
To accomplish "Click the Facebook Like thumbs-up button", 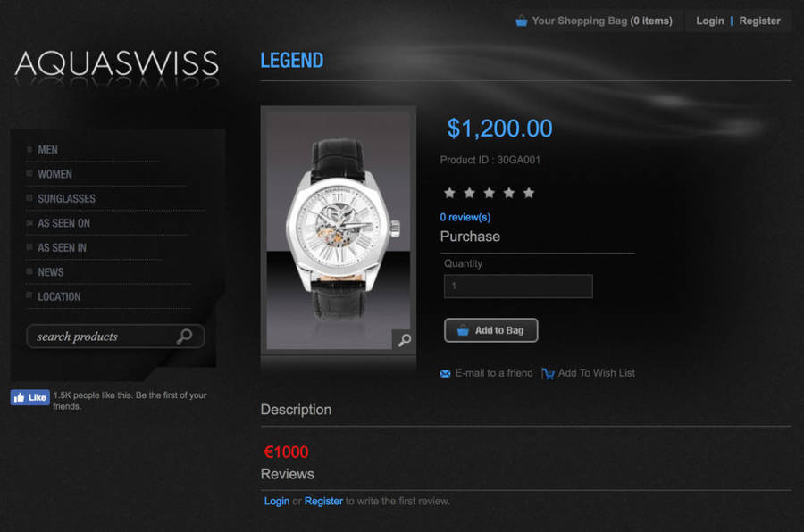I will point(29,397).
